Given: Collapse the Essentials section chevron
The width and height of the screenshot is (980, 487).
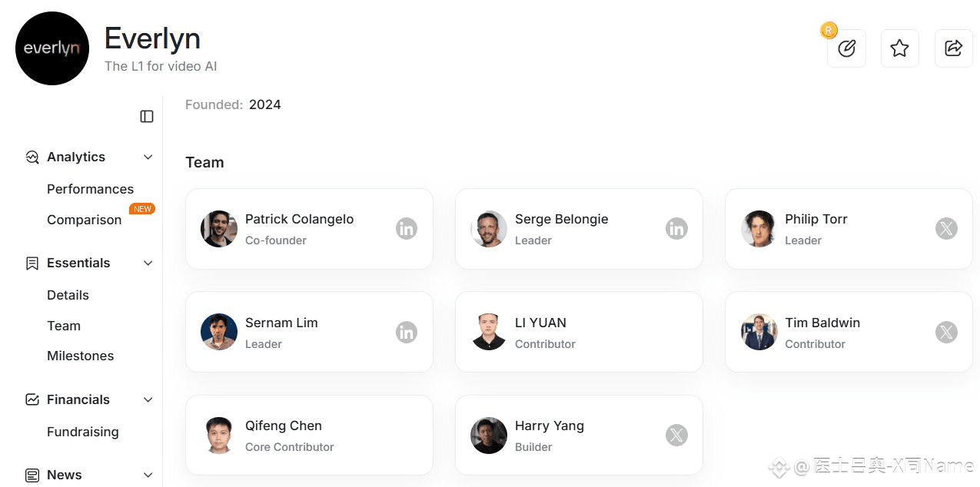Looking at the screenshot, I should click(x=148, y=263).
